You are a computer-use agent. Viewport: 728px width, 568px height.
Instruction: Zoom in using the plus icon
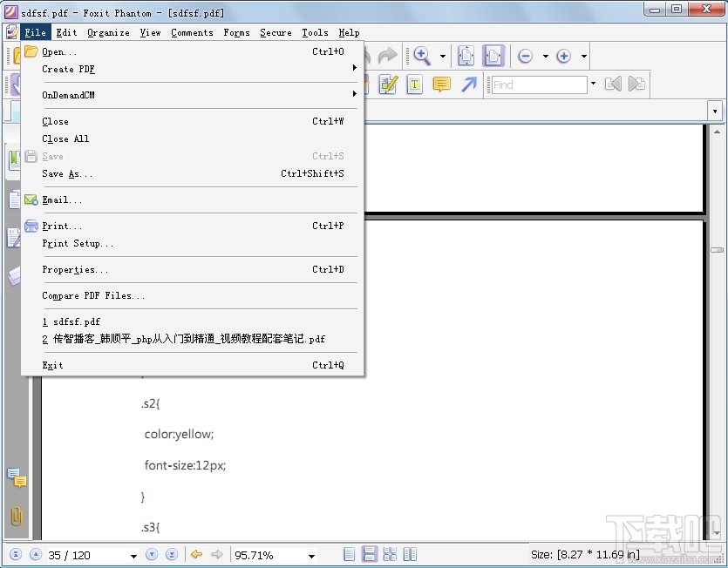pos(565,56)
